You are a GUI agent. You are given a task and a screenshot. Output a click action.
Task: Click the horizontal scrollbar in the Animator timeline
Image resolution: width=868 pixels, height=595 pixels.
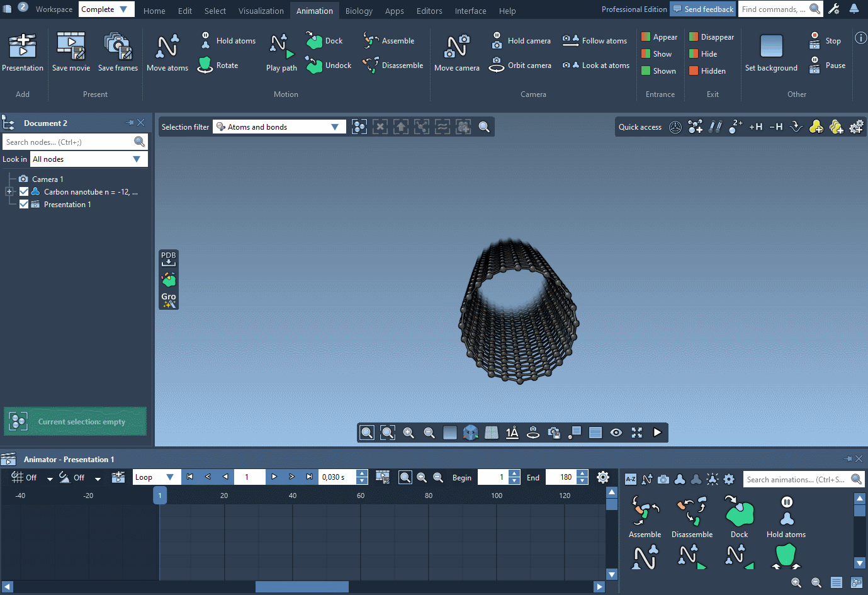pyautogui.click(x=302, y=586)
